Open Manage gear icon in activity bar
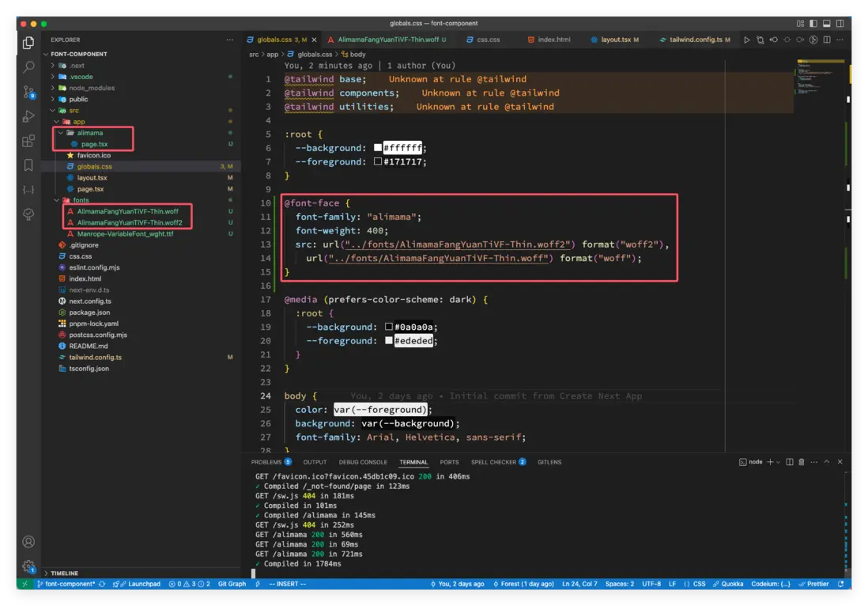 [28, 566]
